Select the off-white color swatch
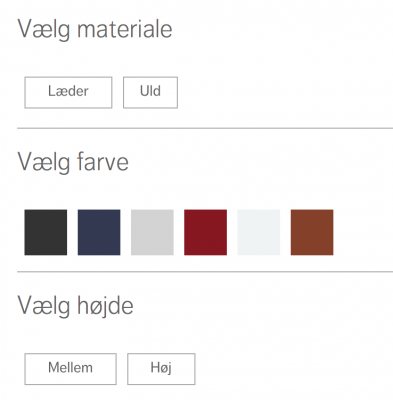Viewport: 393px width, 400px height. [x=259, y=232]
